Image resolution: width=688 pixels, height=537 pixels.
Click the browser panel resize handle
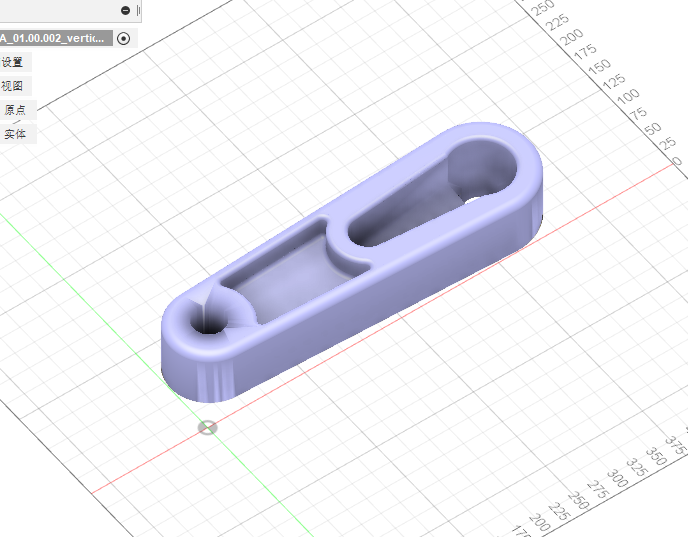point(137,10)
